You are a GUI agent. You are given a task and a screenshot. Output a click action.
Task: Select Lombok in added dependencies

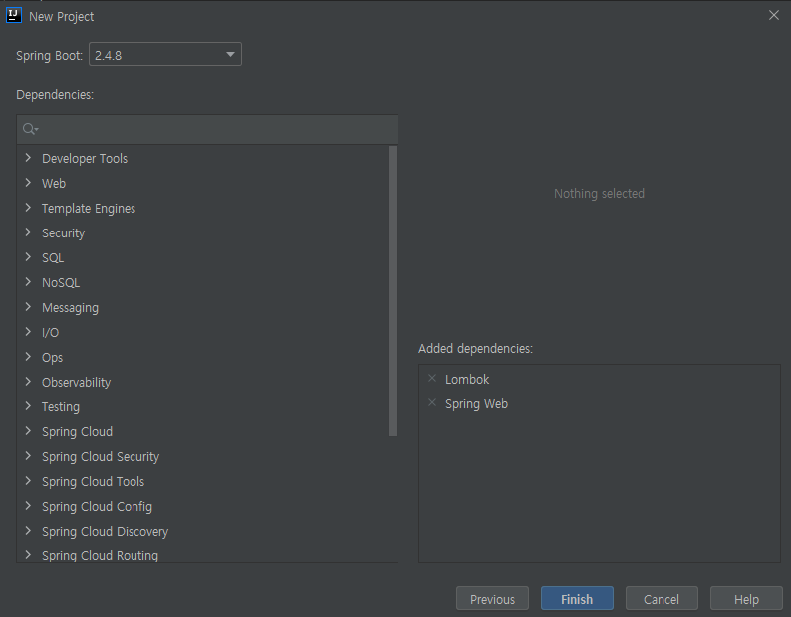coord(467,379)
